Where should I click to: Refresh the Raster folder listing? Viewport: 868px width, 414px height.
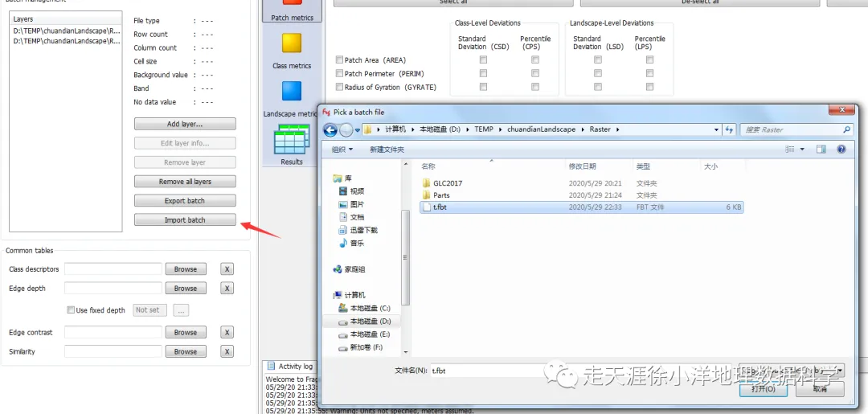729,129
